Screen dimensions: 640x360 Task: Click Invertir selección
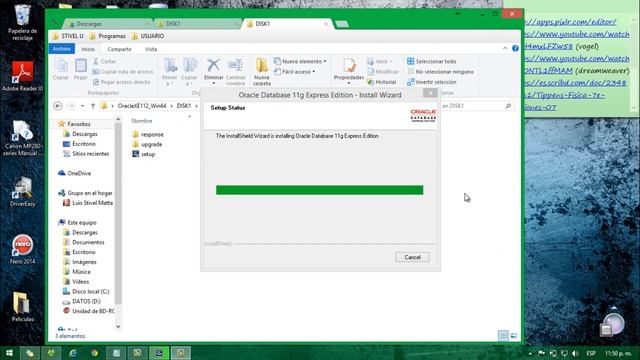pos(431,82)
